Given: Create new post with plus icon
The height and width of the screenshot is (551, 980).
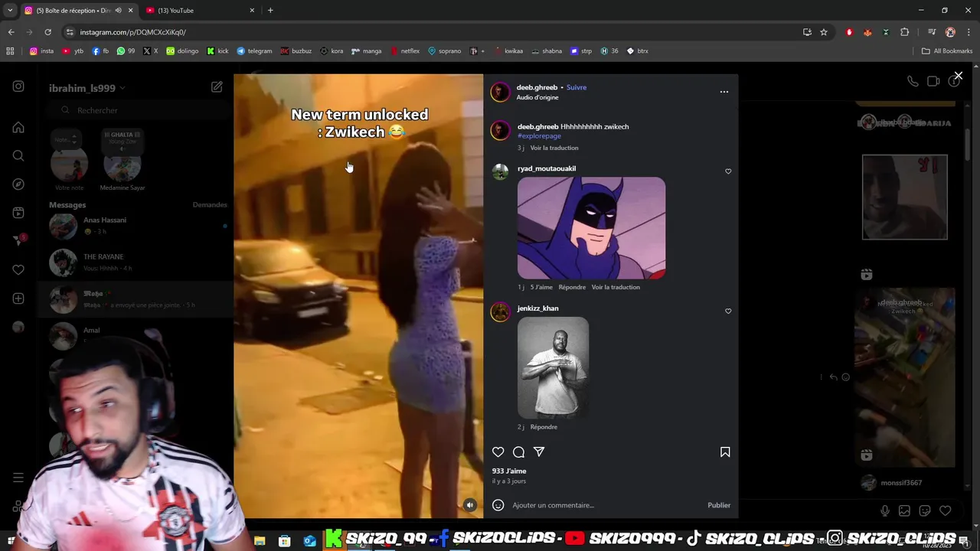Looking at the screenshot, I should click(18, 298).
